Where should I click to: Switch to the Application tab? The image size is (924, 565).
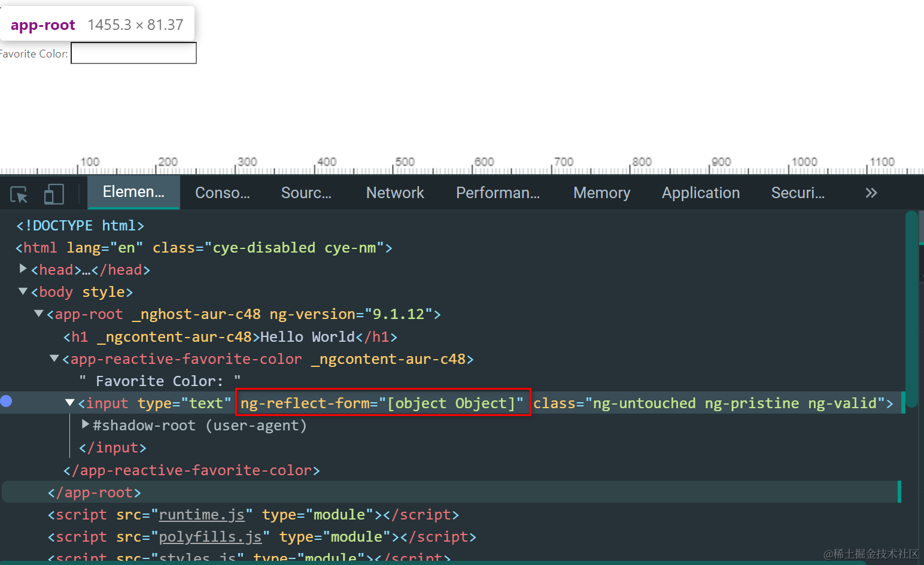[701, 193]
